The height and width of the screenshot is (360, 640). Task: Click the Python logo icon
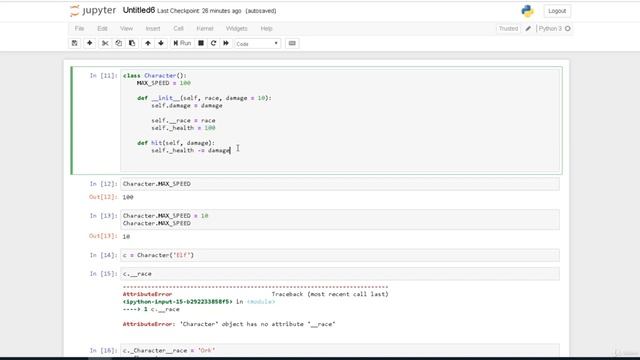[527, 11]
